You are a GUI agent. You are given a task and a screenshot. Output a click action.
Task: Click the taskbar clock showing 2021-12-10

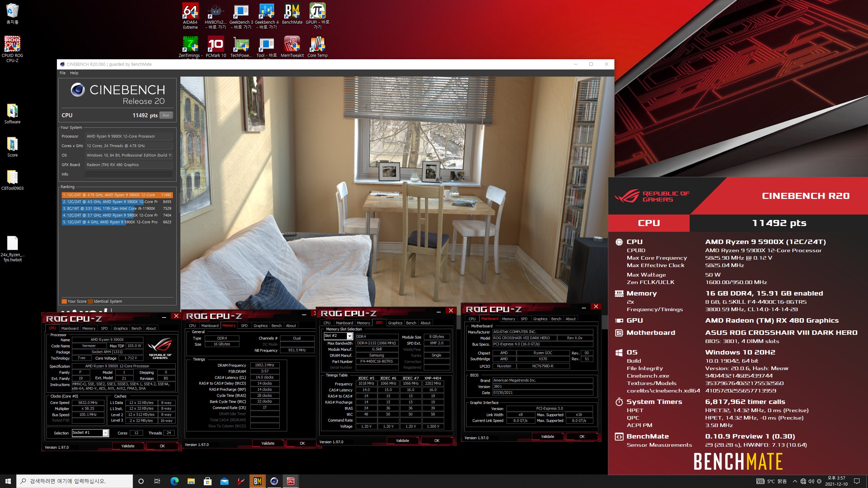point(836,481)
